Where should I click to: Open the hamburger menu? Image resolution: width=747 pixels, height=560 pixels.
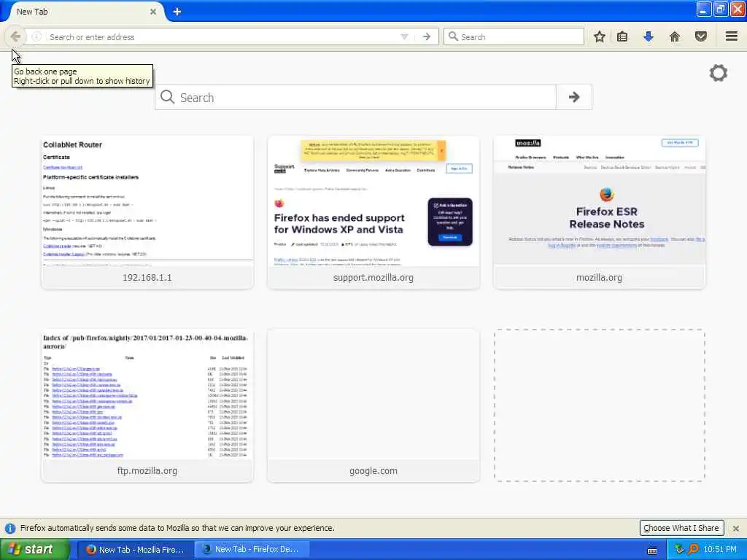point(731,36)
